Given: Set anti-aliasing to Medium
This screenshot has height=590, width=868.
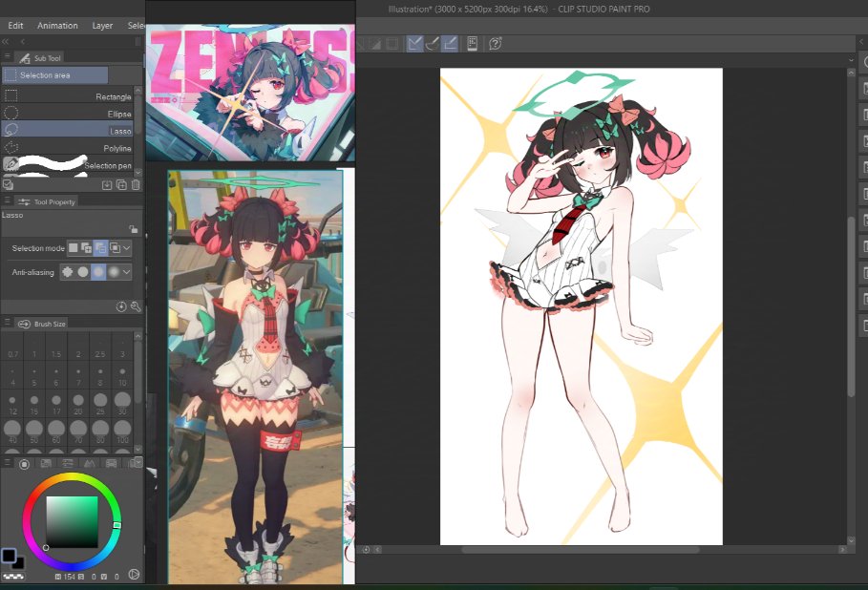Looking at the screenshot, I should 98,272.
